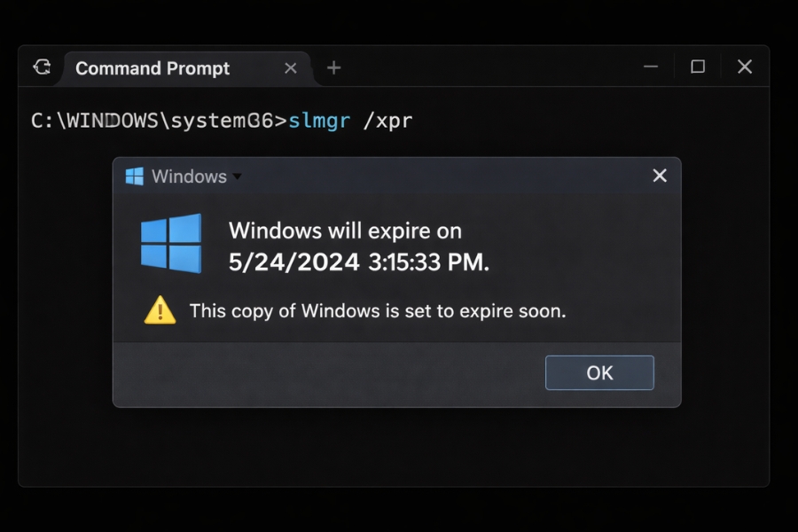Click the yellow warning triangle icon
Screen dimensions: 798x532
pyautogui.click(x=160, y=310)
